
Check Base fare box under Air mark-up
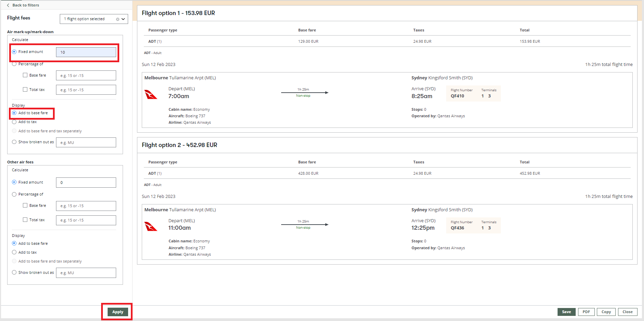coord(25,75)
